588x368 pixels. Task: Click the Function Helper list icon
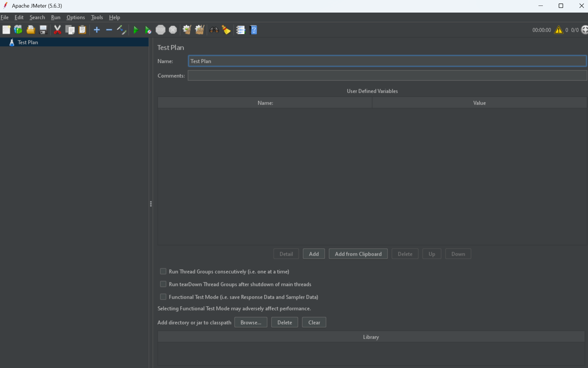click(x=241, y=30)
